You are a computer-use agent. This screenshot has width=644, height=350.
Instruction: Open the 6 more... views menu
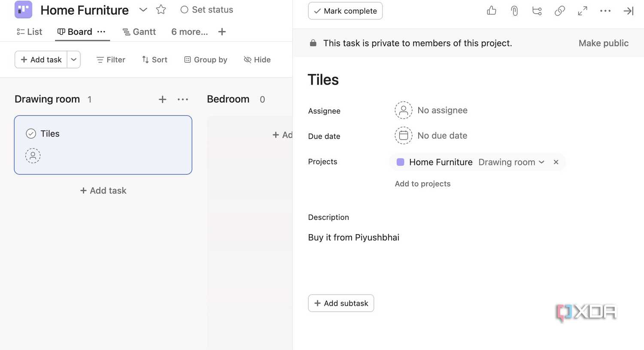coord(189,32)
